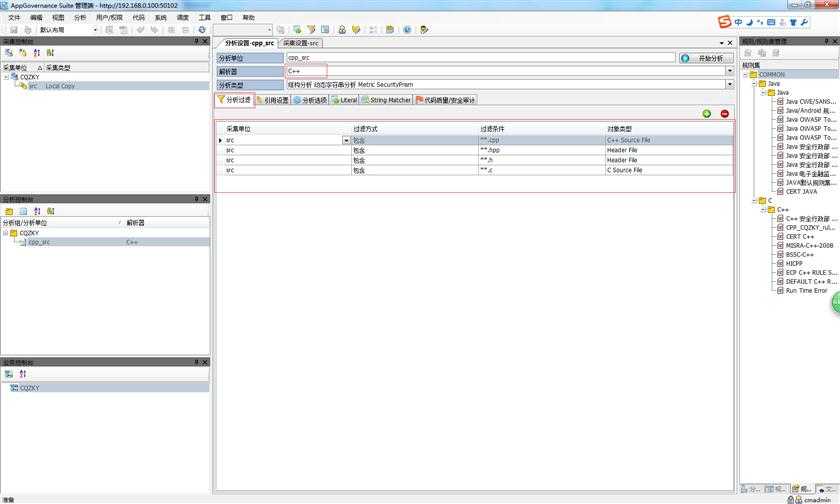This screenshot has width=840, height=504.
Task: Open the 视图 menu
Action: [x=58, y=18]
